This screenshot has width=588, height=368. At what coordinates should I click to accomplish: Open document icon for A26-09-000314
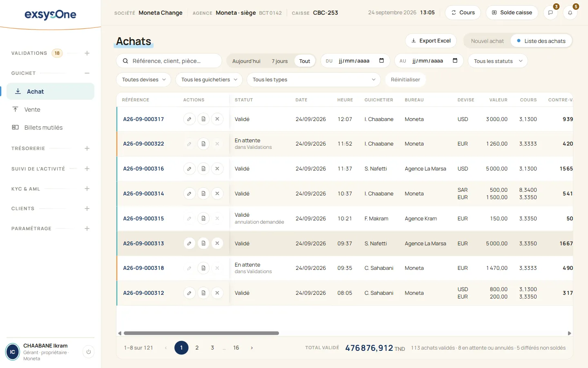click(203, 194)
